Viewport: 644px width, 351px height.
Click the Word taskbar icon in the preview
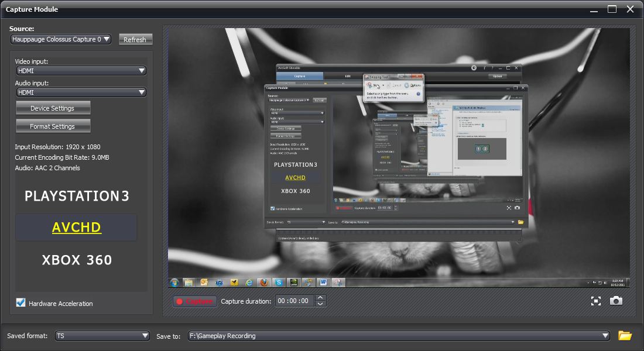[323, 283]
